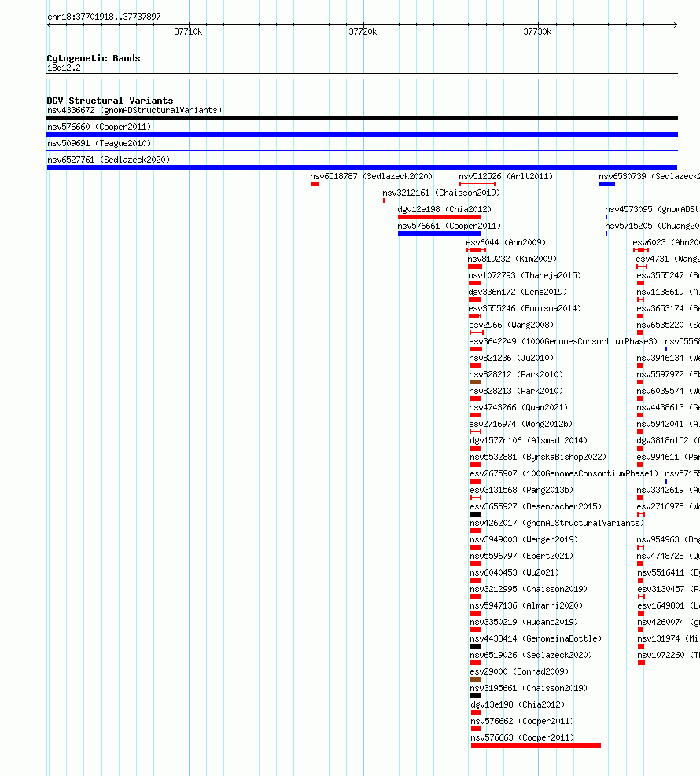This screenshot has width=700, height=776.
Task: Open the nsv6040453 (Wu2021) label
Action: click(x=515, y=572)
